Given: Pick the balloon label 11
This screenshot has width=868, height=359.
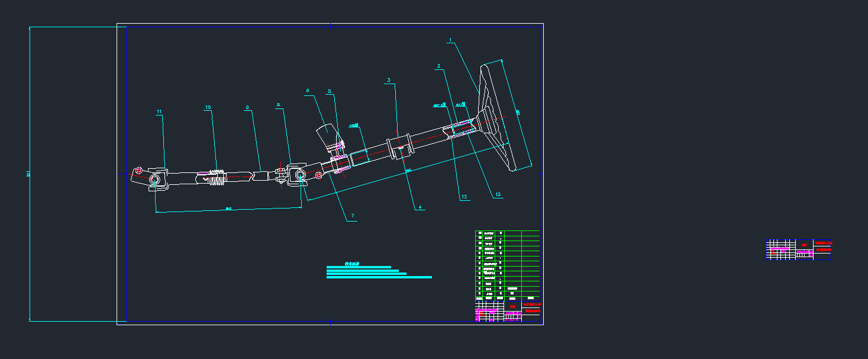Looking at the screenshot, I should coord(159,111).
